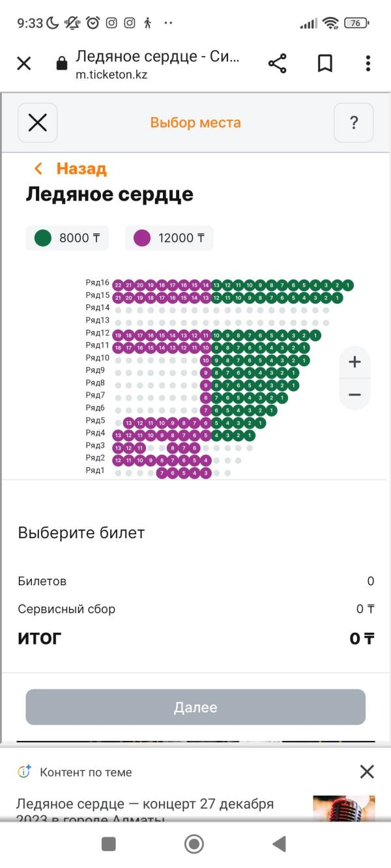Pick green seat 1 in row 16

(348, 285)
